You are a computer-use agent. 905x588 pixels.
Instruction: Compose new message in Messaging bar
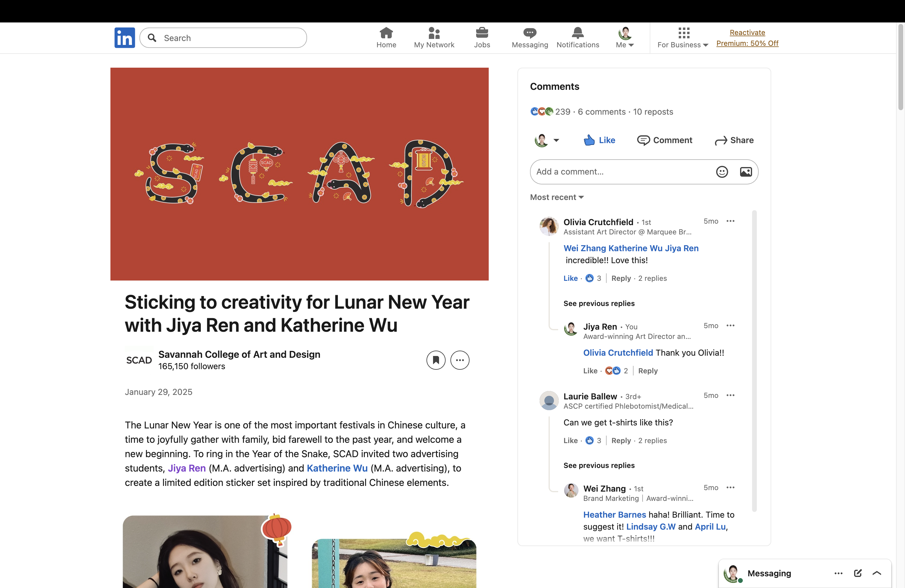coord(858,573)
